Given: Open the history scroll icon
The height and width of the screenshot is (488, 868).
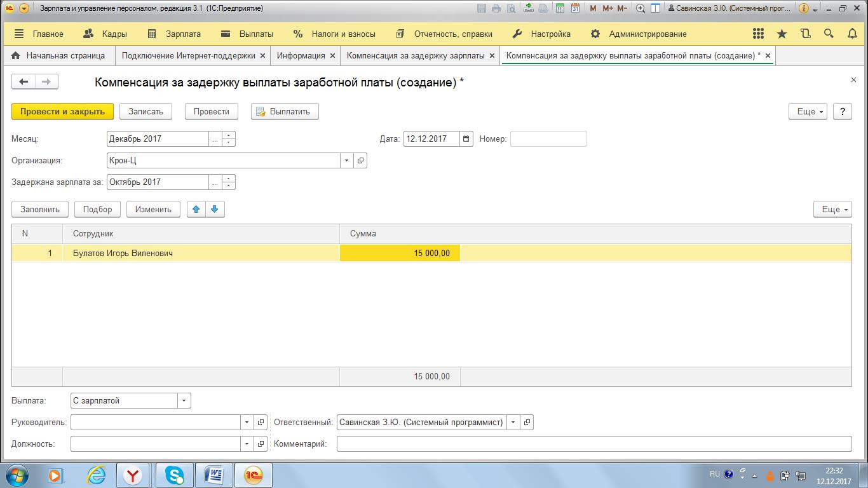Looking at the screenshot, I should pyautogui.click(x=805, y=34).
